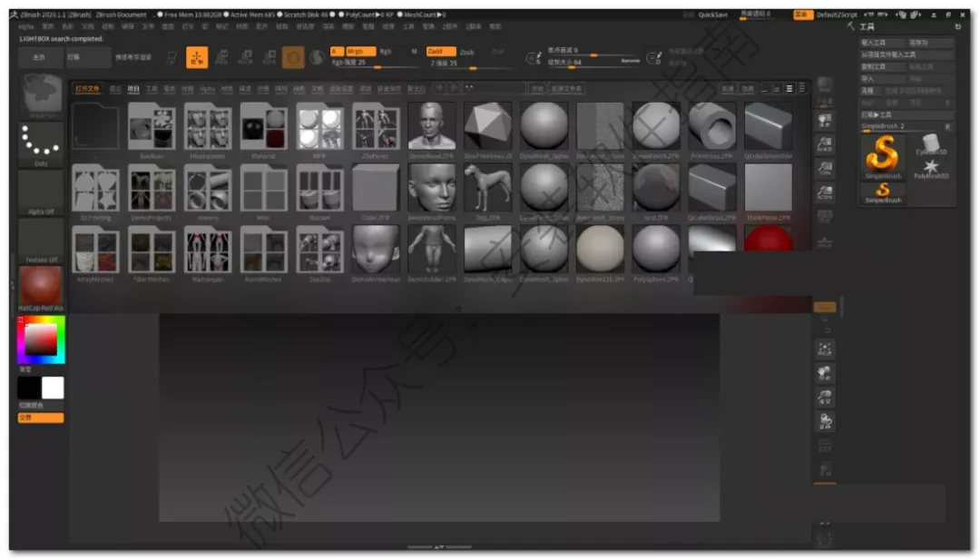Viewport: 980px width, 560px height.
Task: Activate the orange Draw mode icon
Action: coord(197,57)
